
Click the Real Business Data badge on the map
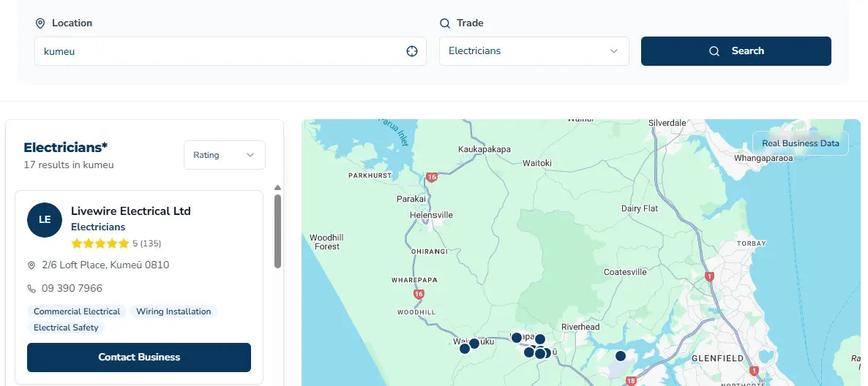click(800, 143)
